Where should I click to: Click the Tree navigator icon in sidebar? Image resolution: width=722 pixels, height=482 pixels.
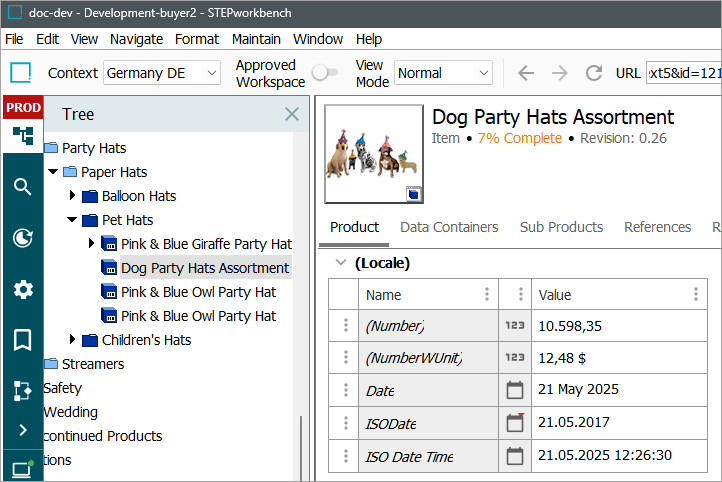22,137
